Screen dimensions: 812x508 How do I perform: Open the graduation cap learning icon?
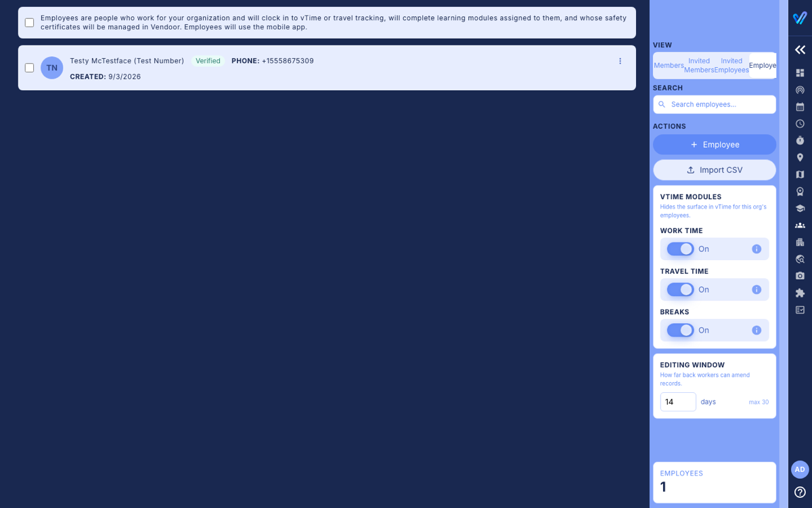[x=800, y=208]
